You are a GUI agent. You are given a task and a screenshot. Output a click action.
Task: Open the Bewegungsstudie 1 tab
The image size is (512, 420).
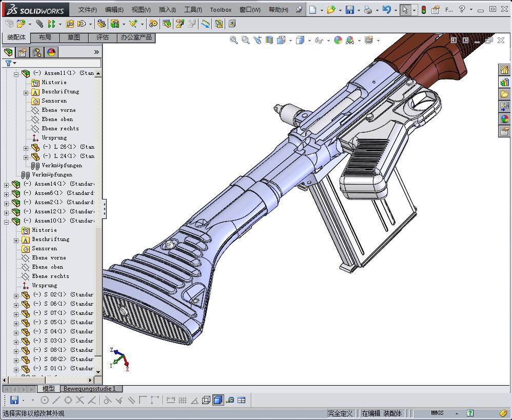click(89, 389)
